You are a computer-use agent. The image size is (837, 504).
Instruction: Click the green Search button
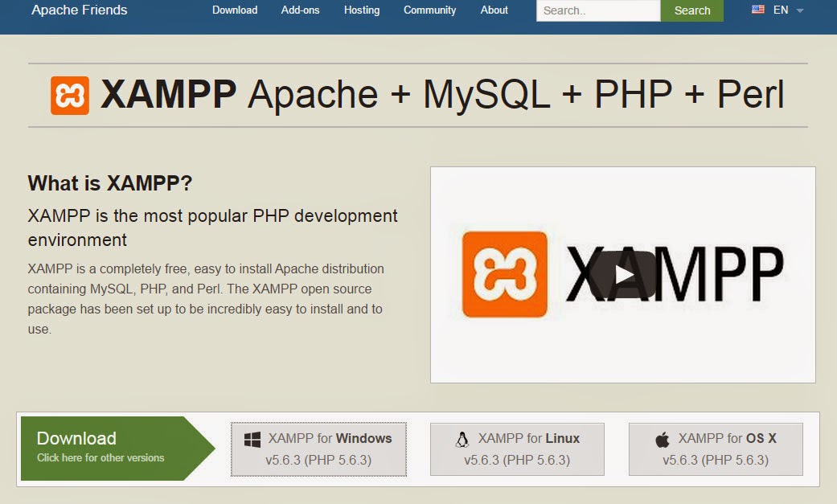coord(691,10)
